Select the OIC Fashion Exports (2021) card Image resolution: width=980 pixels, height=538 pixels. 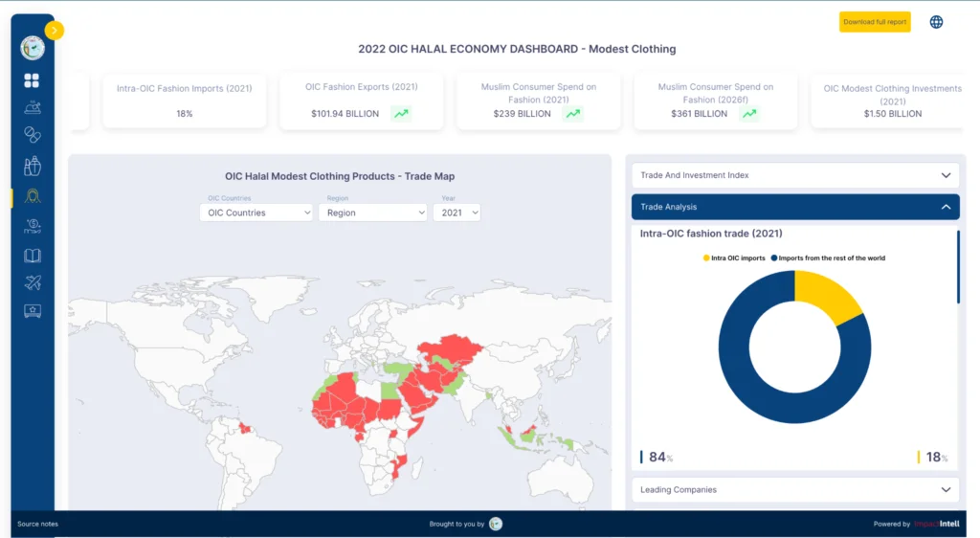[361, 101]
